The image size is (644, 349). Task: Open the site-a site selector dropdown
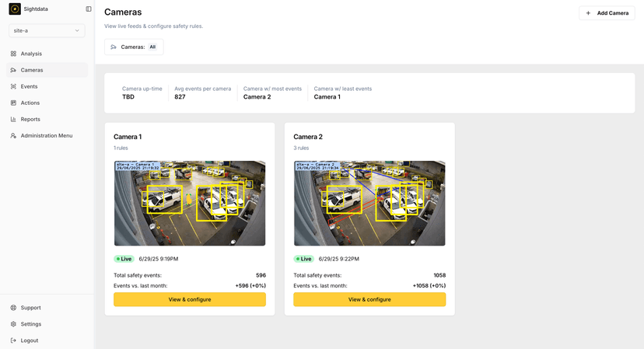pos(47,30)
